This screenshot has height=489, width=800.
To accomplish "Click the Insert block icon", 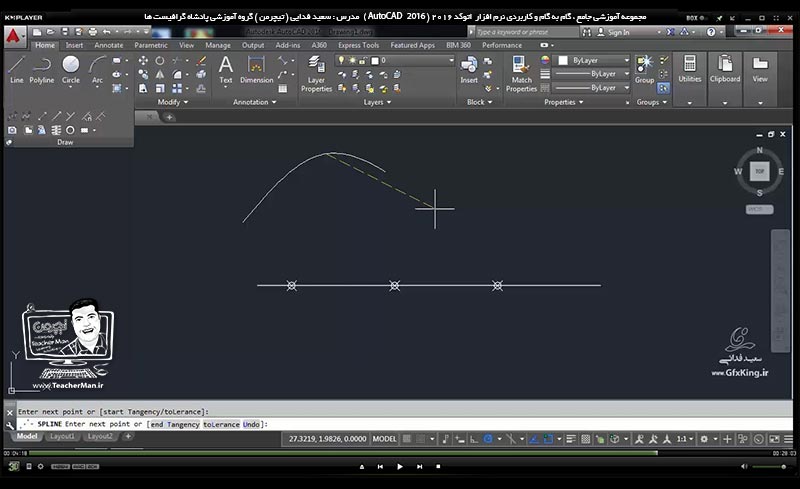I will click(468, 70).
